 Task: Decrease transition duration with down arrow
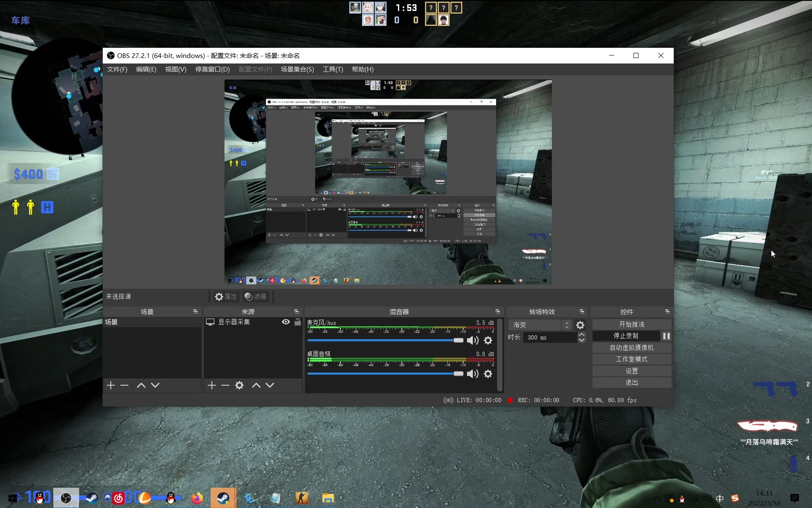(582, 340)
